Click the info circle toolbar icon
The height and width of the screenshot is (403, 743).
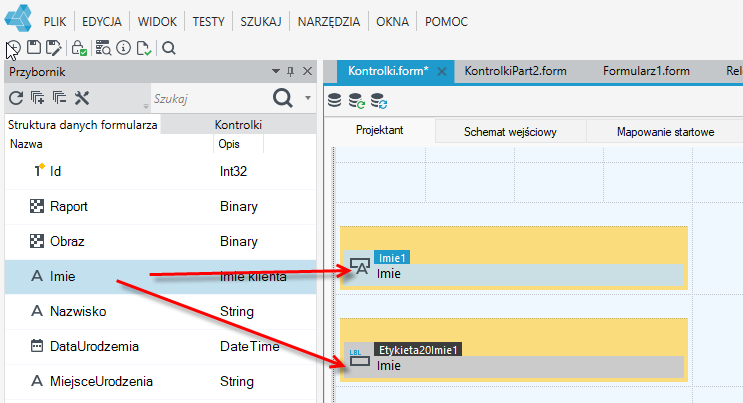(x=124, y=48)
